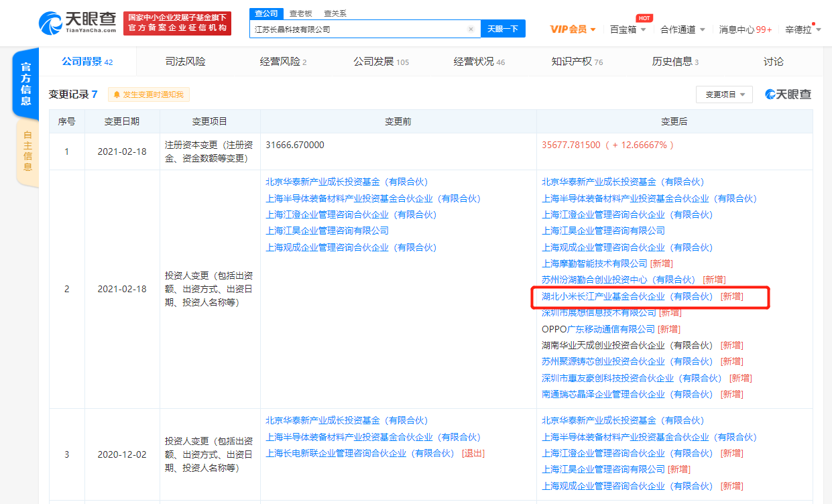Open 上海长电新联企业管理咨询合伙企业 link
The image size is (832, 504).
361,453
